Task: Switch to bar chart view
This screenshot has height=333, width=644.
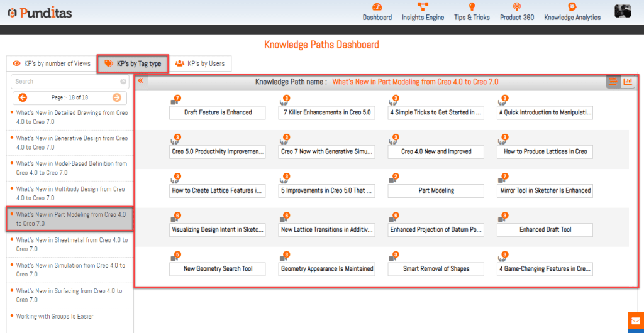Action: [628, 82]
